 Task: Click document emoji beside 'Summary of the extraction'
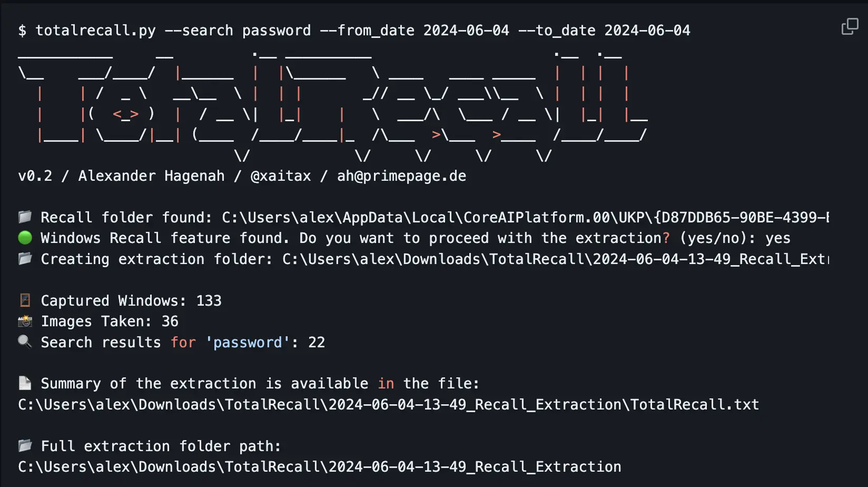pos(25,383)
